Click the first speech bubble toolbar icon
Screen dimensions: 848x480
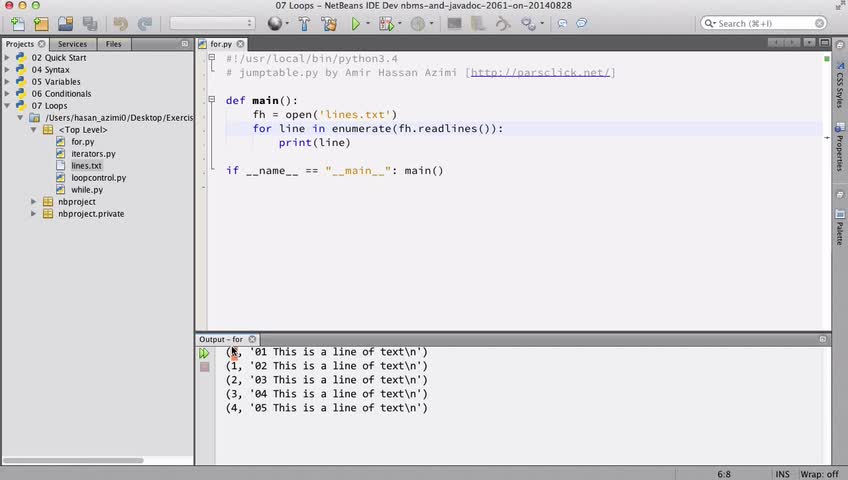click(562, 23)
